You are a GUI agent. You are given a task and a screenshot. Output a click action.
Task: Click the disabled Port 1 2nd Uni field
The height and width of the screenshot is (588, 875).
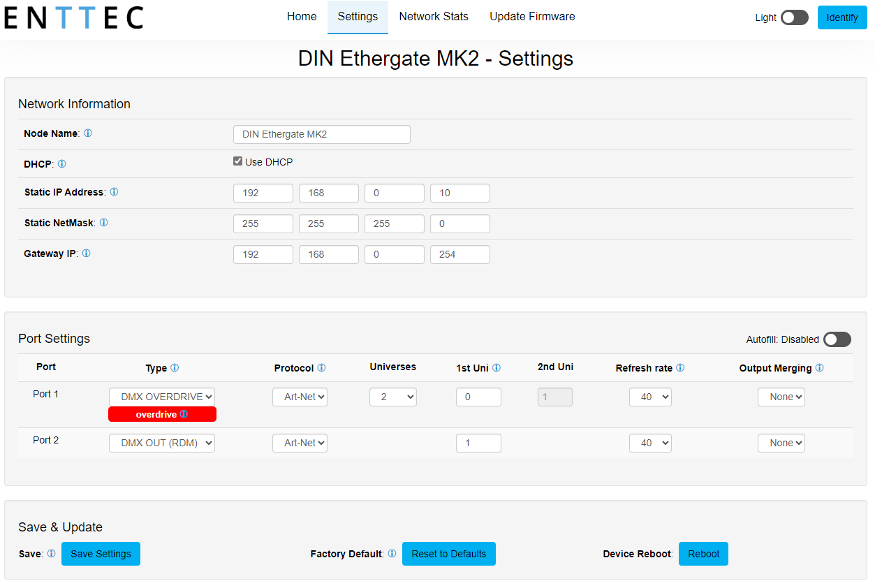(555, 397)
